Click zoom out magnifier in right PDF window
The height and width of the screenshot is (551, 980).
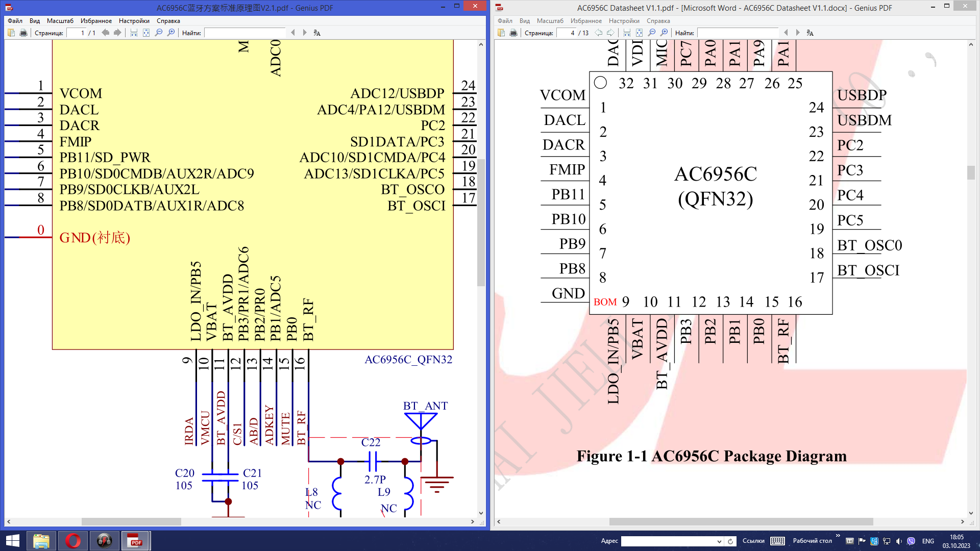(652, 33)
